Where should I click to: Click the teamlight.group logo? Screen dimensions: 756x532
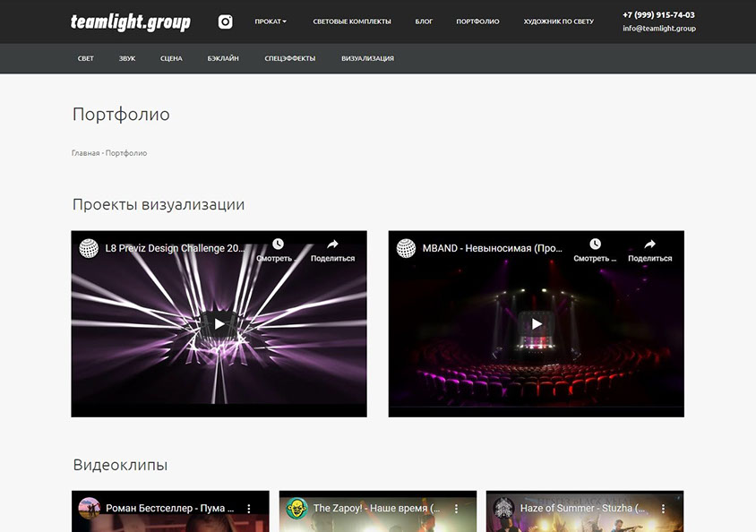pyautogui.click(x=130, y=22)
